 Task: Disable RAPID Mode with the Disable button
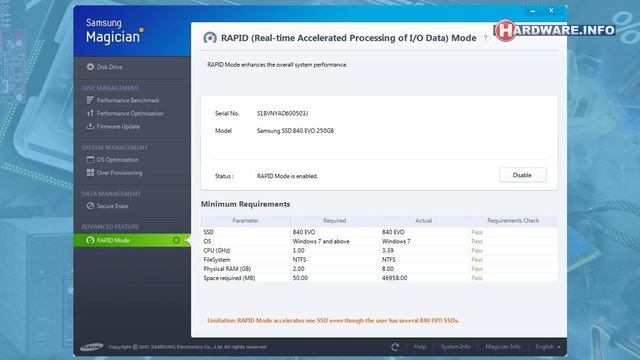522,175
